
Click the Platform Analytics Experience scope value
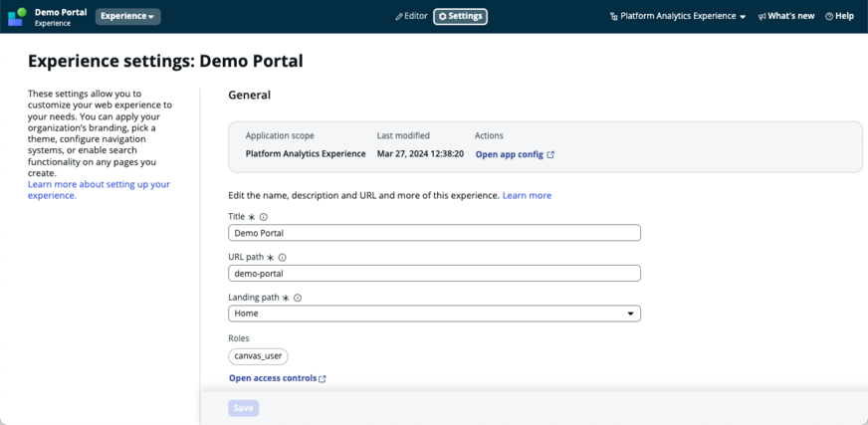pos(306,154)
